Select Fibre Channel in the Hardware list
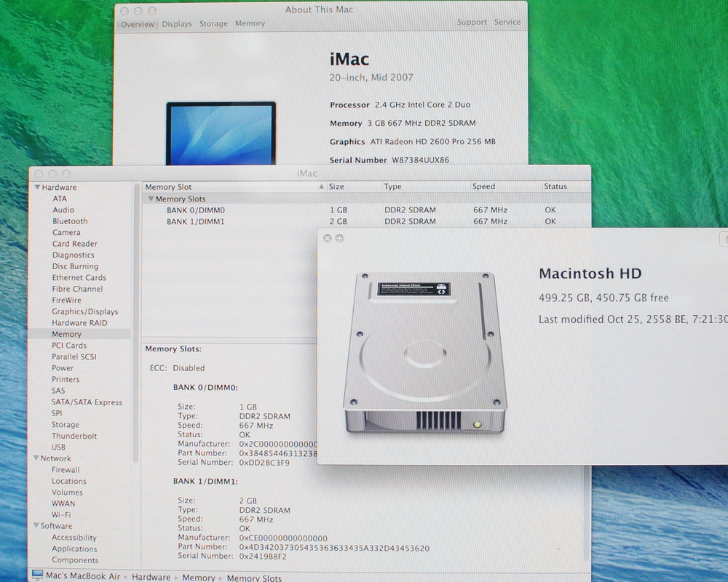The height and width of the screenshot is (582, 728). (77, 289)
